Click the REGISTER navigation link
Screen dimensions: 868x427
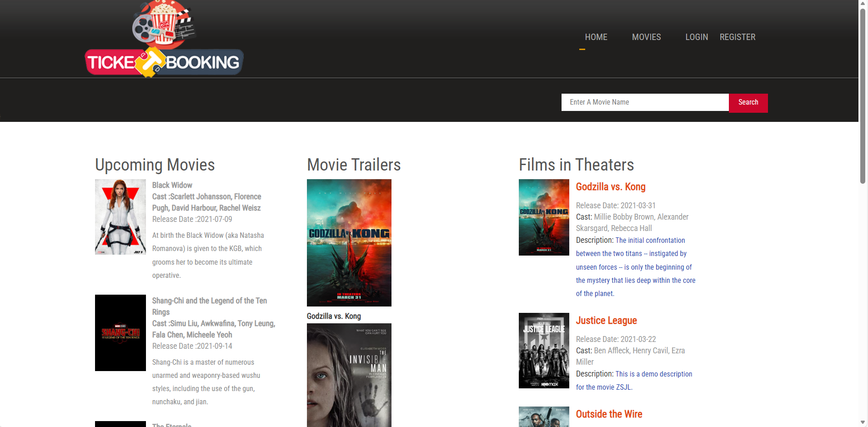coord(737,37)
